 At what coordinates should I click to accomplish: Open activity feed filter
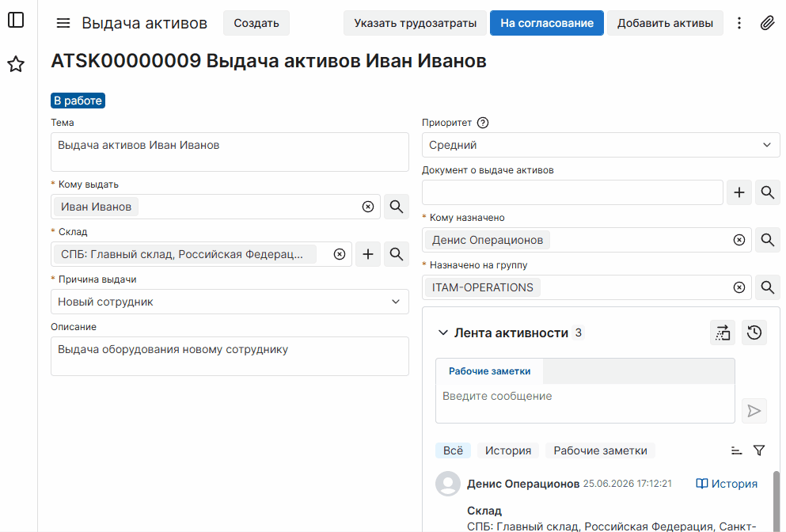[759, 450]
